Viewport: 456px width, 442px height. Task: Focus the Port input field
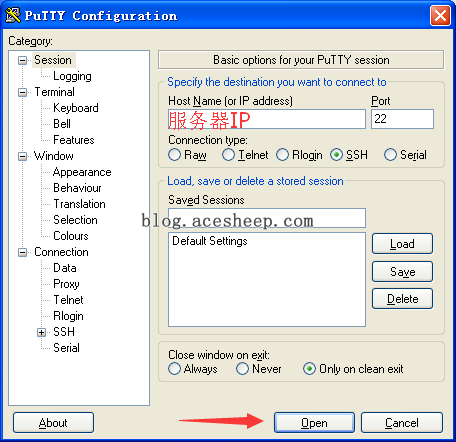(x=402, y=119)
